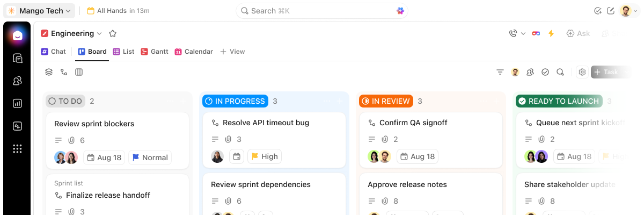Screen dimensions: 644x215
Task: Switch to the Chat tab
Action: click(x=54, y=52)
